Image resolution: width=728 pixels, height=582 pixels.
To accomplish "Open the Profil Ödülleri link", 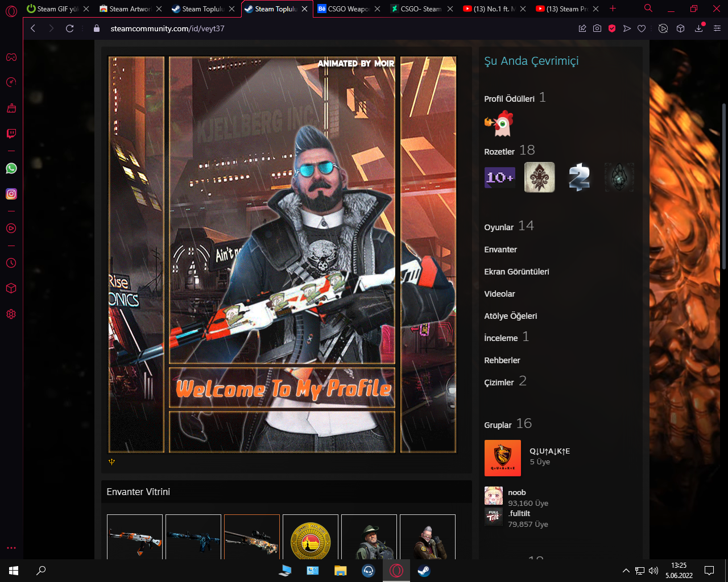I will coord(509,99).
